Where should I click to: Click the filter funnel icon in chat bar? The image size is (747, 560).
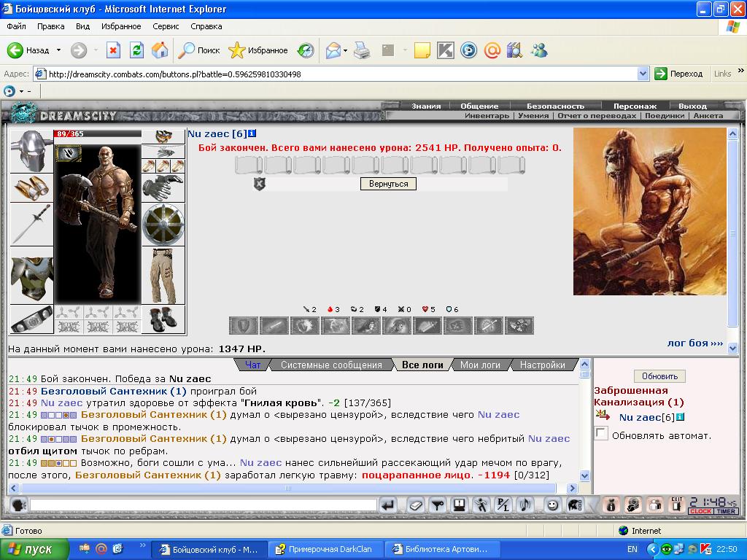tap(437, 505)
